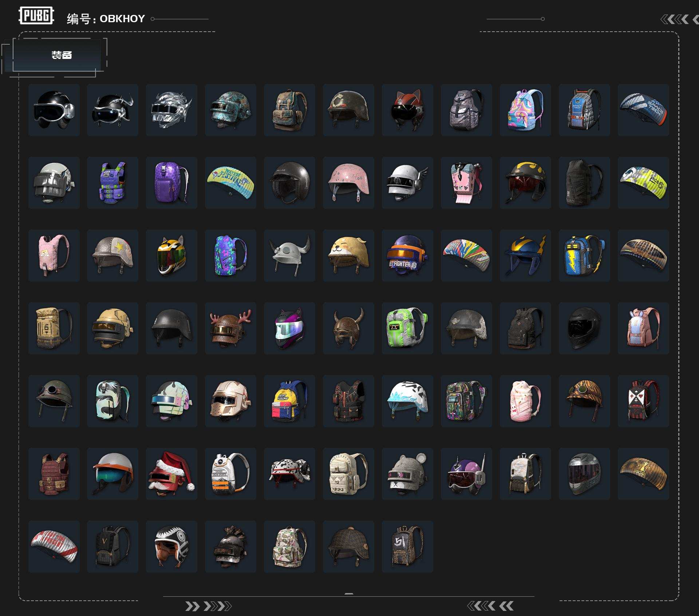Pick the pink bunny-ear backpack

(643, 328)
